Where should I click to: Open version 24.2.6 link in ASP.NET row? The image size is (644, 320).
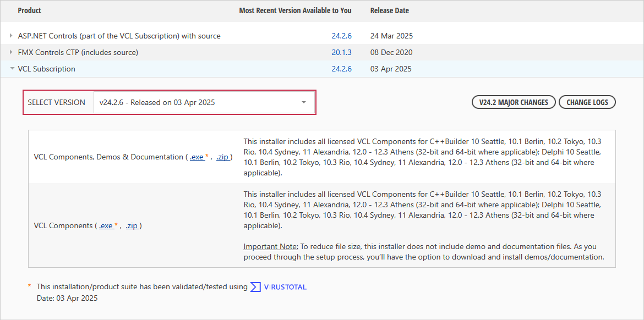[x=341, y=36]
